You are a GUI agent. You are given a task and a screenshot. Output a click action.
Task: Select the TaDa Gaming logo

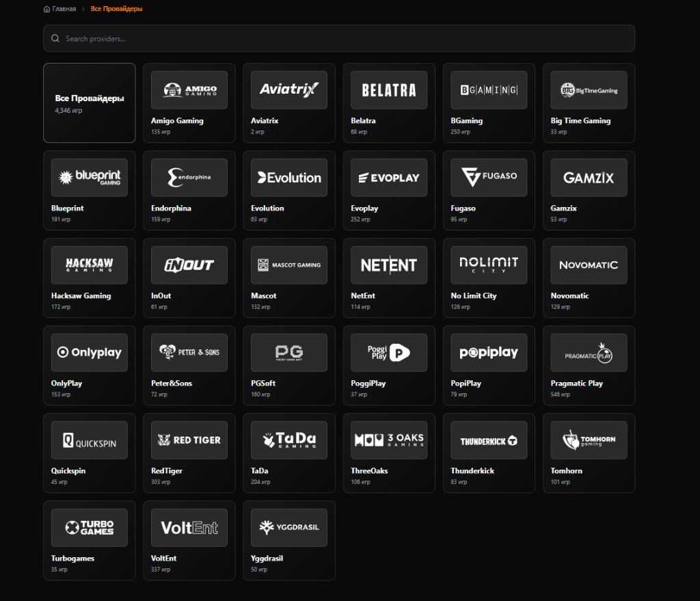[289, 440]
